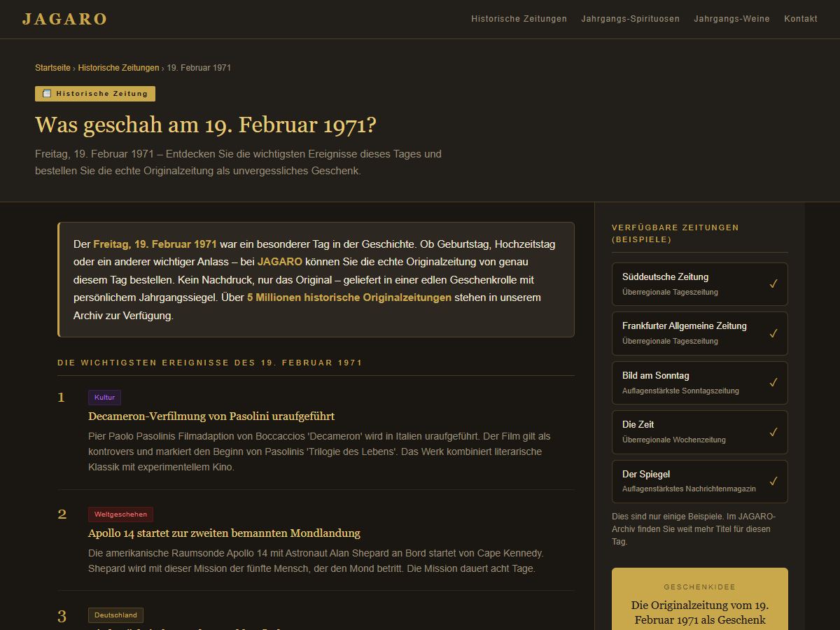Open Jahrgangs-Weine nav menu item
The image size is (840, 630).
tap(731, 19)
